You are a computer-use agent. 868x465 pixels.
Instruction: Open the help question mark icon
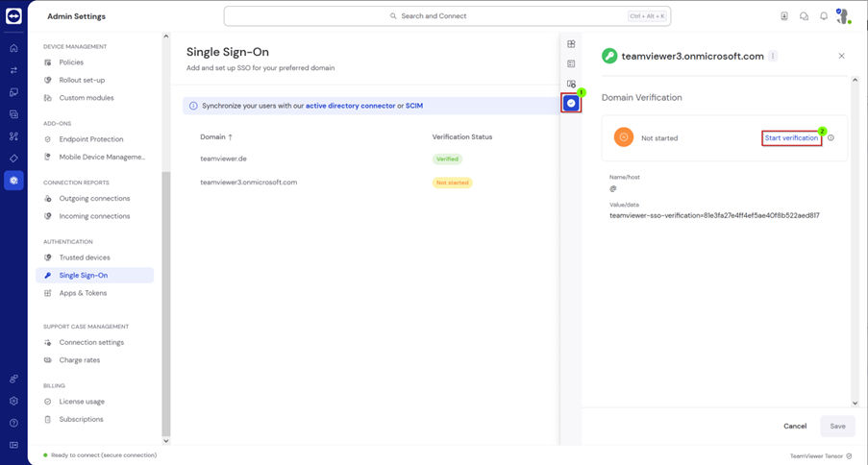[13, 423]
